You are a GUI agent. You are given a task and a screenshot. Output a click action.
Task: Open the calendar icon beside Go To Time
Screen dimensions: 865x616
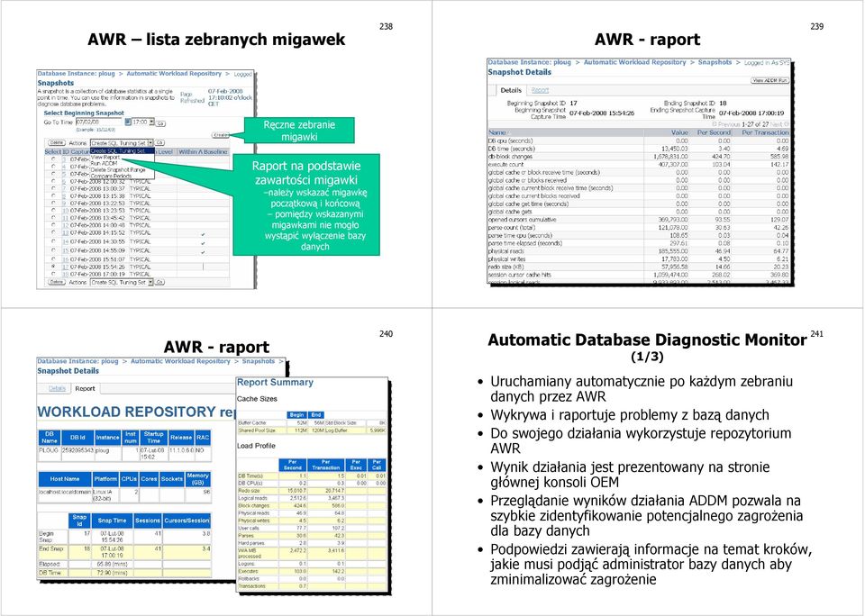click(128, 122)
